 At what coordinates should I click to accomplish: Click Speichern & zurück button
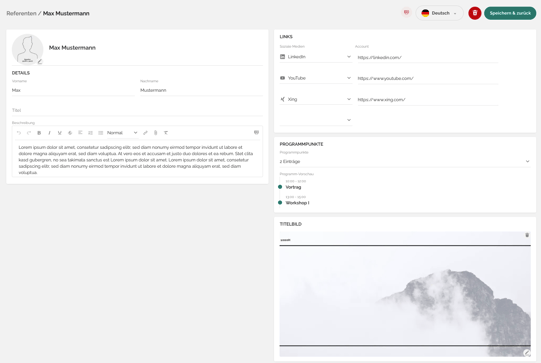click(x=510, y=13)
